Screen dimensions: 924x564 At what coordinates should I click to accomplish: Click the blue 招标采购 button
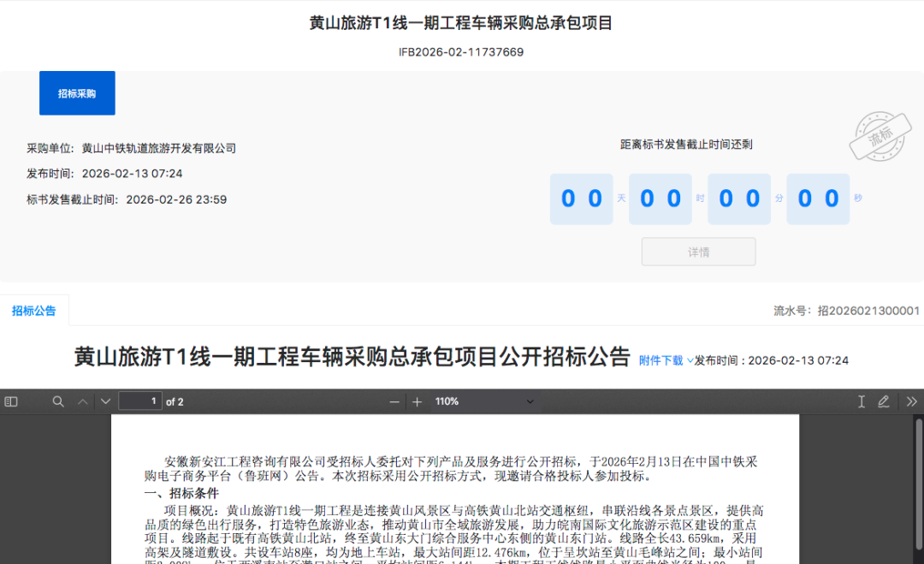(77, 93)
